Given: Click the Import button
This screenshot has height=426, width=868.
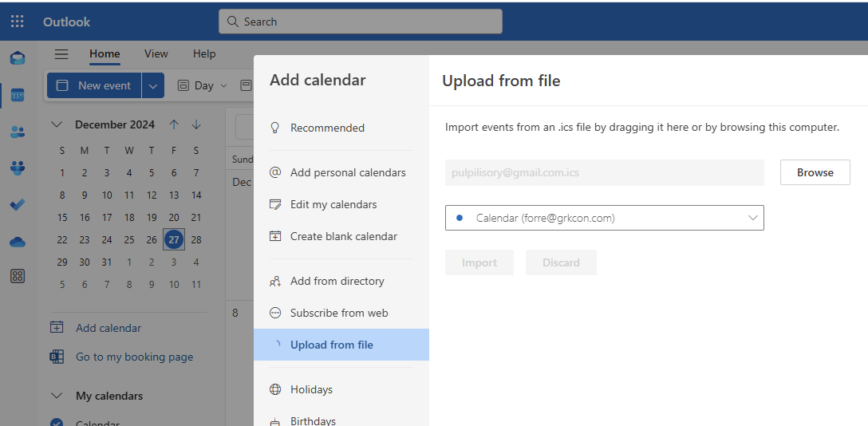Looking at the screenshot, I should pos(479,262).
